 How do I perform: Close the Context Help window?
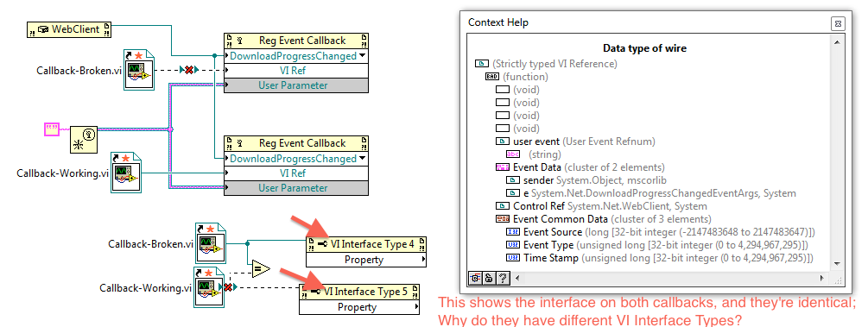pyautogui.click(x=838, y=24)
